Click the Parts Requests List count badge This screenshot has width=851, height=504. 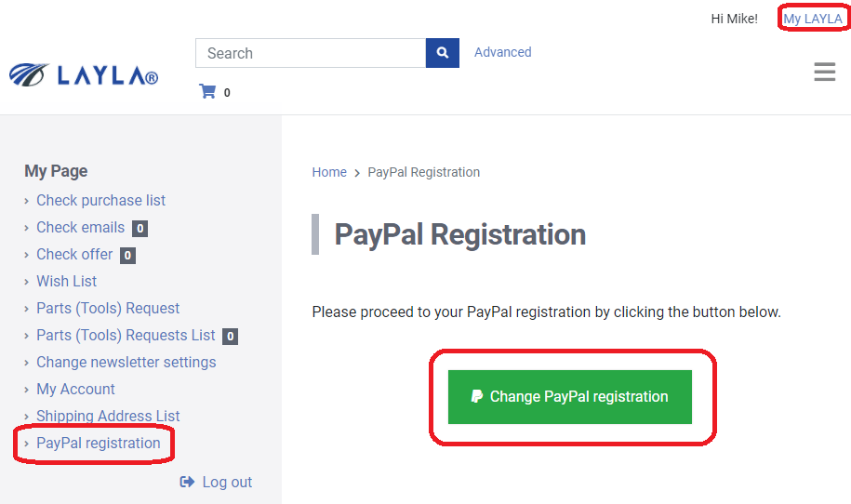click(x=230, y=337)
